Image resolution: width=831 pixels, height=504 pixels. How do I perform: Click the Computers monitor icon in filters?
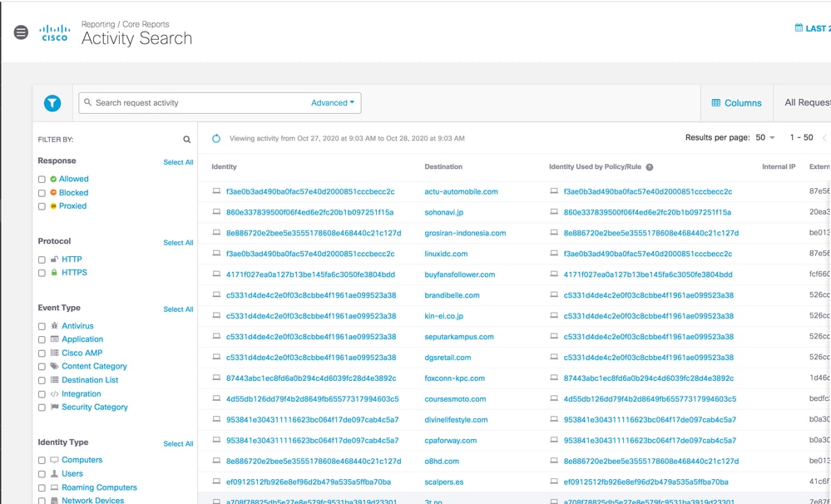(54, 460)
